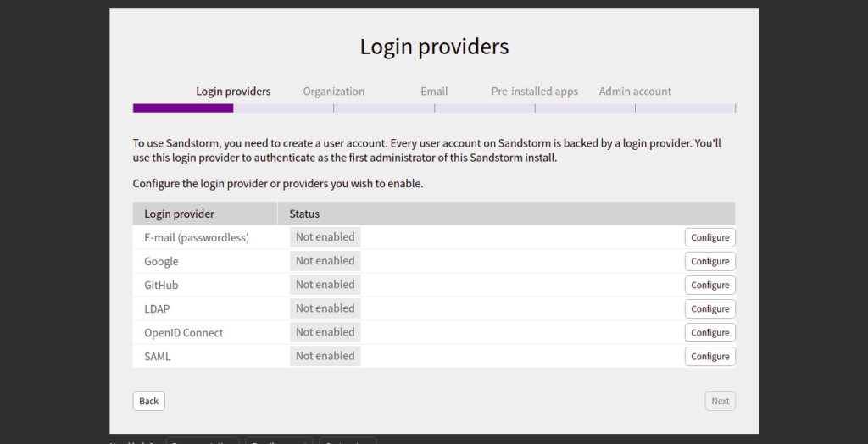
Task: Click the GitHub provider name
Action: (161, 285)
